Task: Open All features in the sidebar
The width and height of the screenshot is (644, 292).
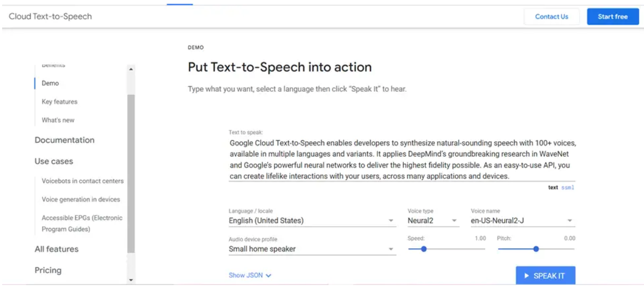Action: 56,249
